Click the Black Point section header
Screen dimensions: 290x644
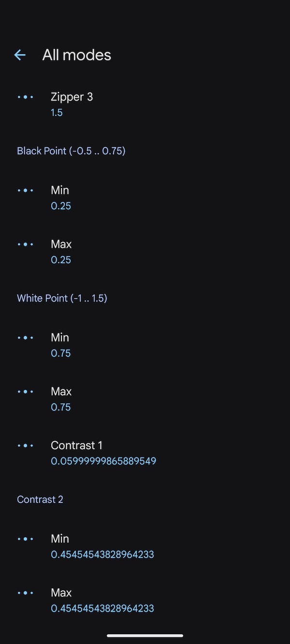[x=71, y=151]
